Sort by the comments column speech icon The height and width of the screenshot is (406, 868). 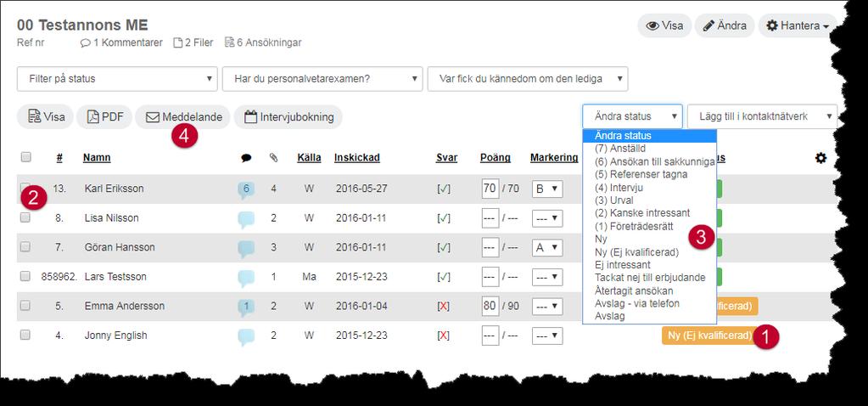(x=246, y=158)
